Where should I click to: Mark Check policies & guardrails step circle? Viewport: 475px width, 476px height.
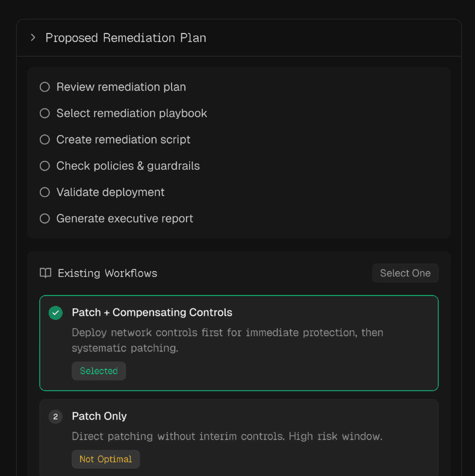coord(45,166)
